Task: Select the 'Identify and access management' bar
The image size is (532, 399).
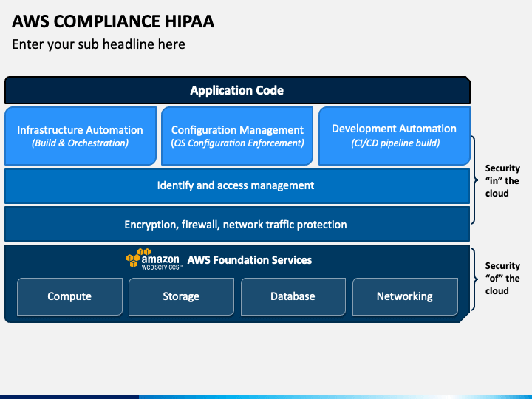Action: (237, 186)
